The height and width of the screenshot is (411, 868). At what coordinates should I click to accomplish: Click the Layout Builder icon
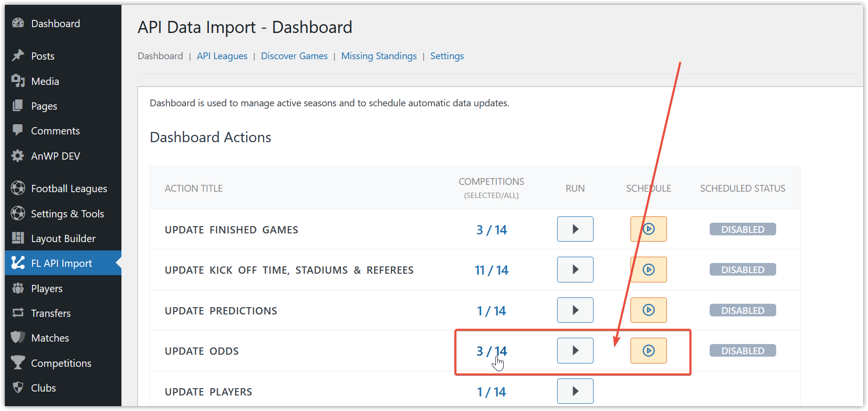coord(18,238)
